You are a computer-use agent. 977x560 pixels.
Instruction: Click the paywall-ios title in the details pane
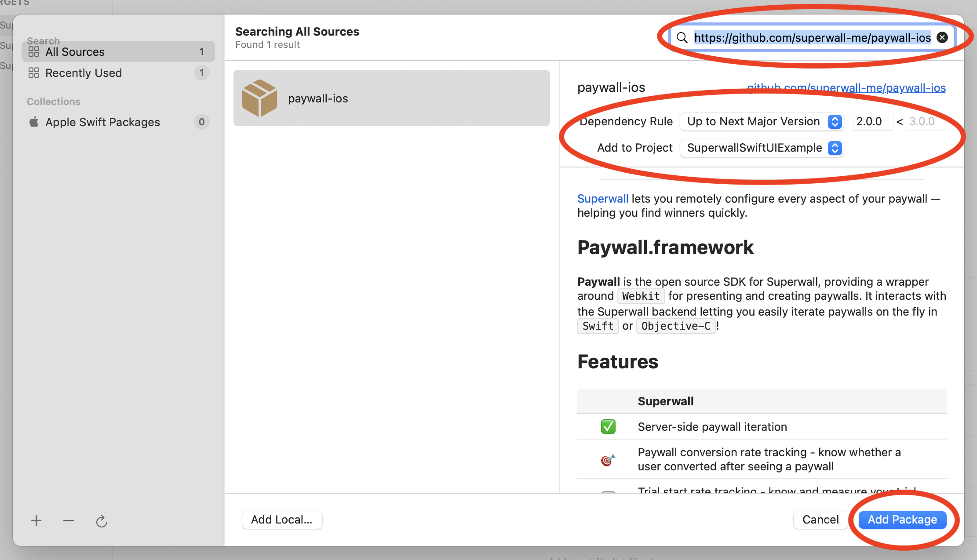pyautogui.click(x=611, y=87)
